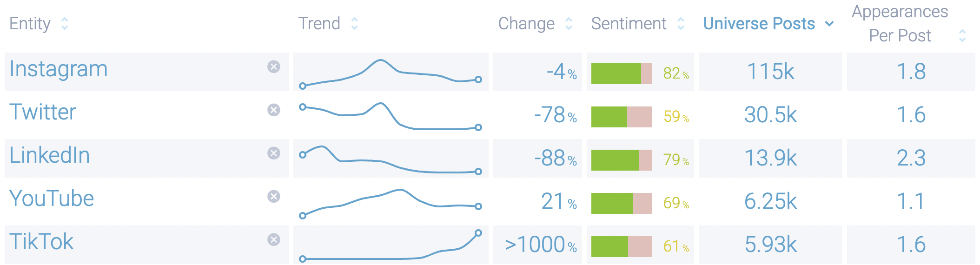Remove the Instagram entity row

[x=274, y=67]
